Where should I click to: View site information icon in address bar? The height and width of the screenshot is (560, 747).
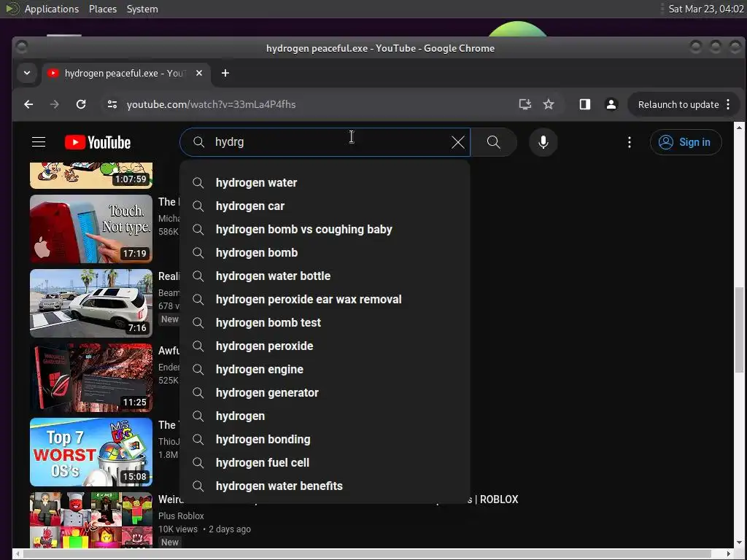coord(112,104)
